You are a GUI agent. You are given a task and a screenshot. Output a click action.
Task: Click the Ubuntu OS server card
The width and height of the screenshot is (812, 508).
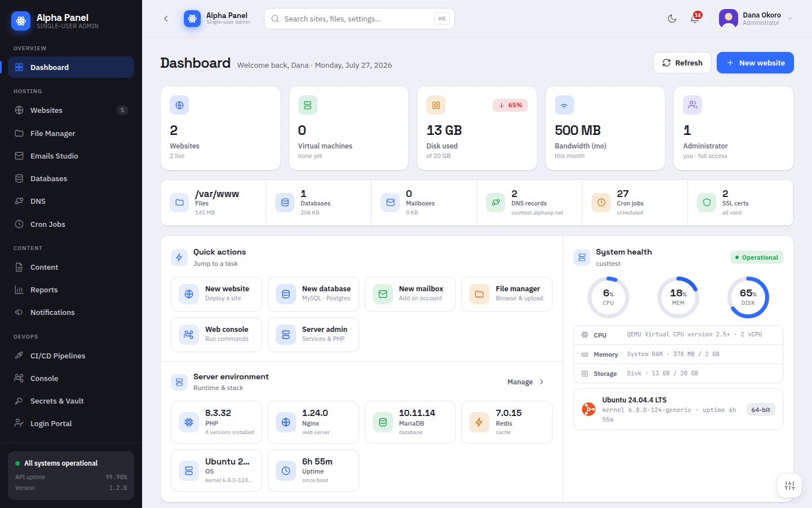(x=217, y=470)
